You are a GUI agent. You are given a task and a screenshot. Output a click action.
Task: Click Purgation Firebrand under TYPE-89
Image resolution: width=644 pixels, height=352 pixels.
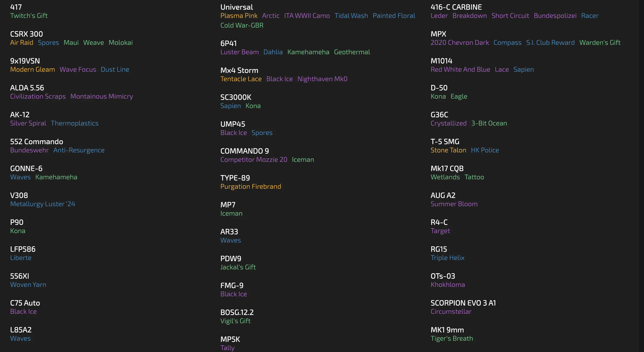click(x=250, y=187)
